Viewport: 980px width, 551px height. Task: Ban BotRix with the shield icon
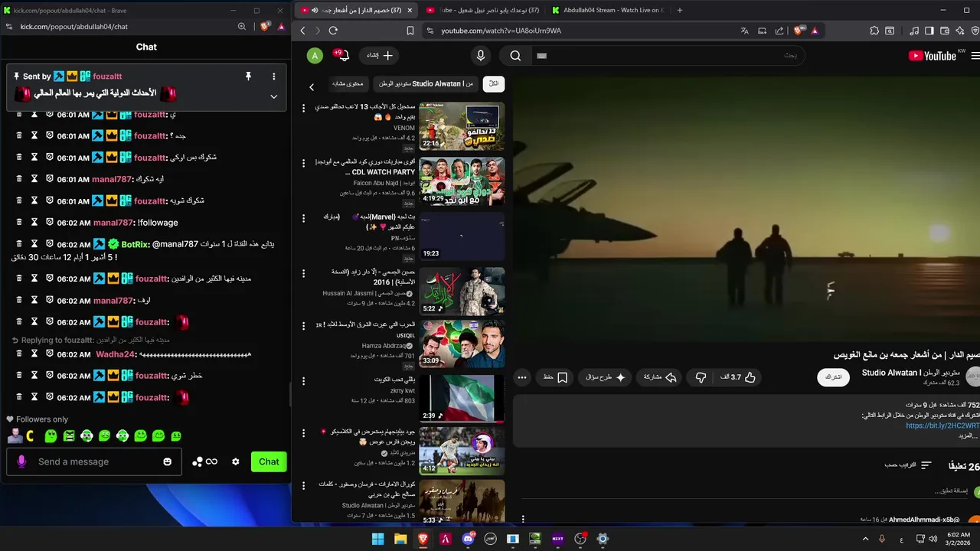pyautogui.click(x=50, y=244)
